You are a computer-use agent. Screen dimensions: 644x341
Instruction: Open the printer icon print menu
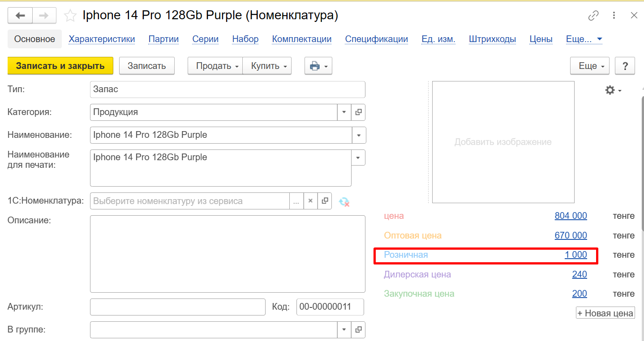point(318,66)
